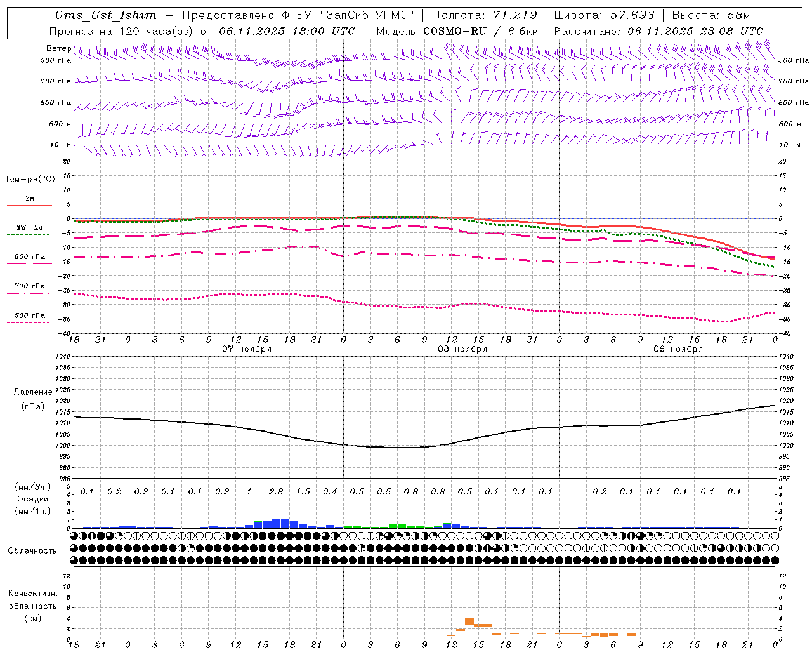Click the 3-hour precipitation value '2.8'
The height and width of the screenshot is (650, 812).
pos(276,491)
